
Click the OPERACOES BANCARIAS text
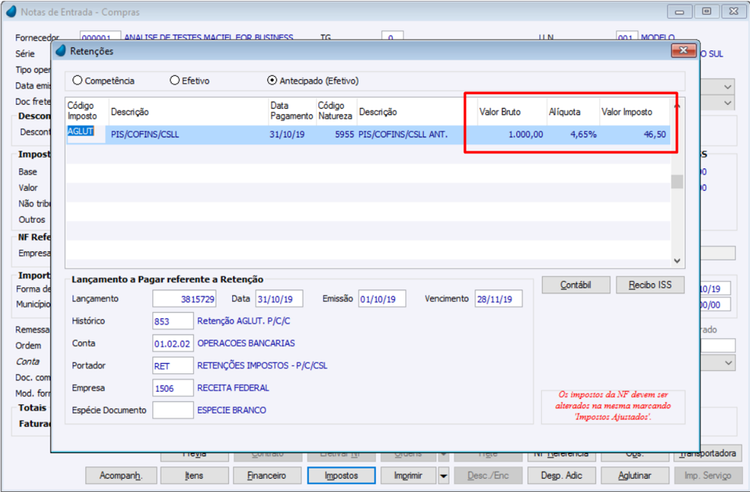coord(246,343)
